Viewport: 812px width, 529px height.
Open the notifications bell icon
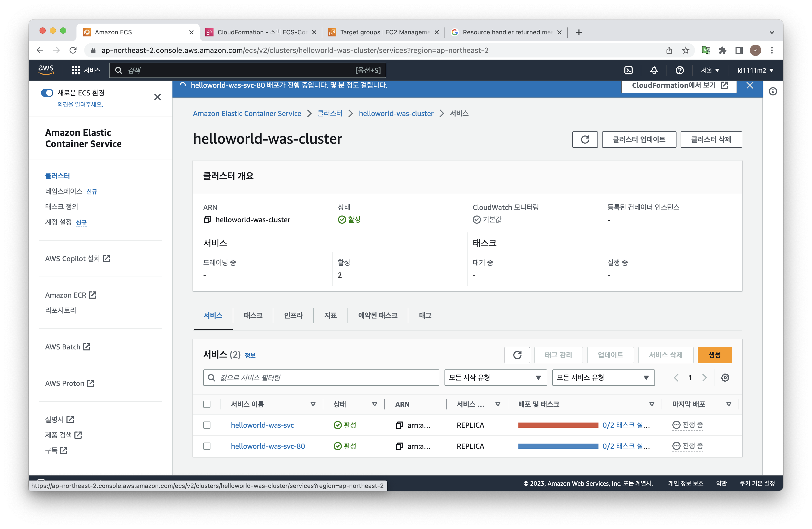coord(654,70)
